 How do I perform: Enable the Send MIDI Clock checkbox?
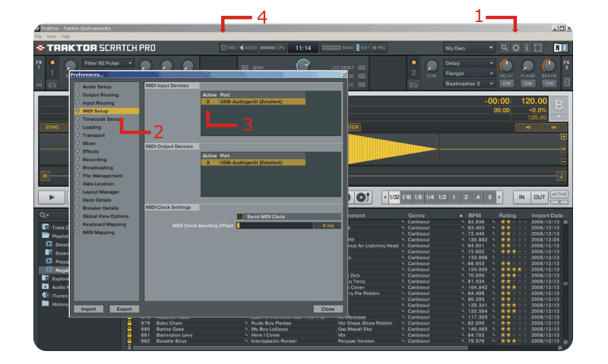click(x=241, y=217)
